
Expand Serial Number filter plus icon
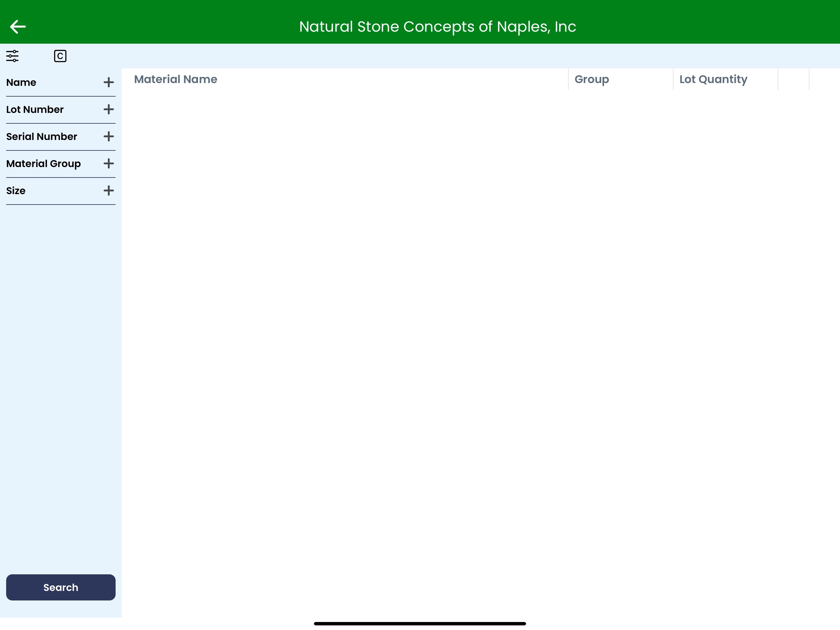coord(109,136)
